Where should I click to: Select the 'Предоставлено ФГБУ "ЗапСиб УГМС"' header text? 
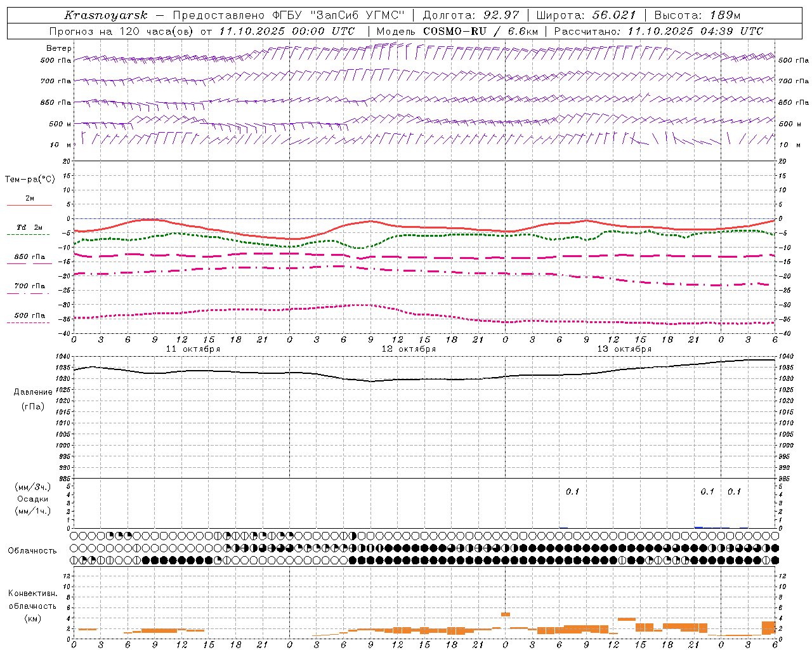coord(289,15)
